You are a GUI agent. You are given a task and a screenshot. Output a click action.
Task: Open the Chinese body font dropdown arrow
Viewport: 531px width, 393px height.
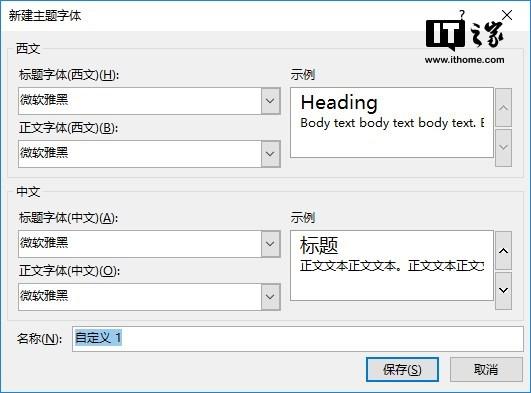pyautogui.click(x=271, y=297)
